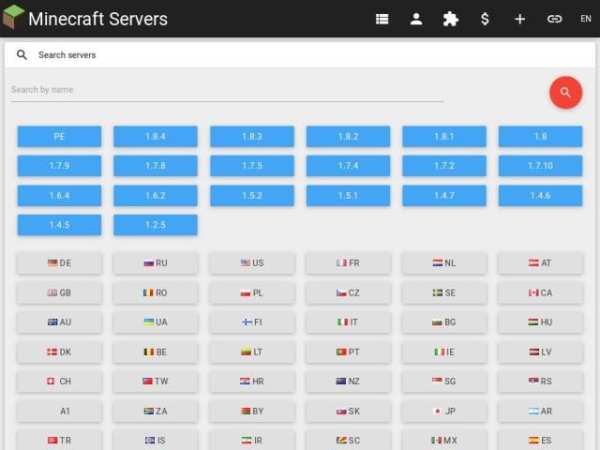Open the user account icon

coord(416,19)
